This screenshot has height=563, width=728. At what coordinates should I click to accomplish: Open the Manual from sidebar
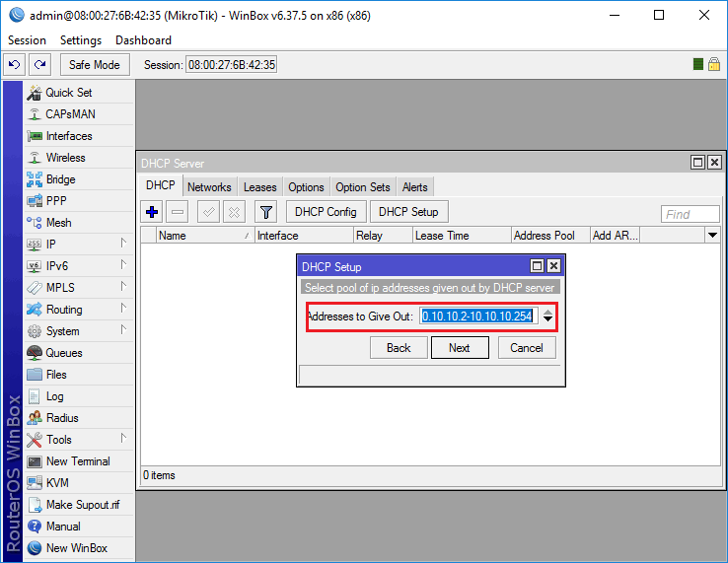tap(79, 527)
